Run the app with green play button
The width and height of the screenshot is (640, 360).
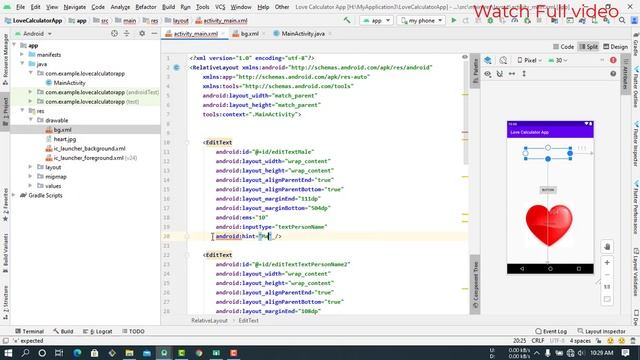click(x=453, y=20)
